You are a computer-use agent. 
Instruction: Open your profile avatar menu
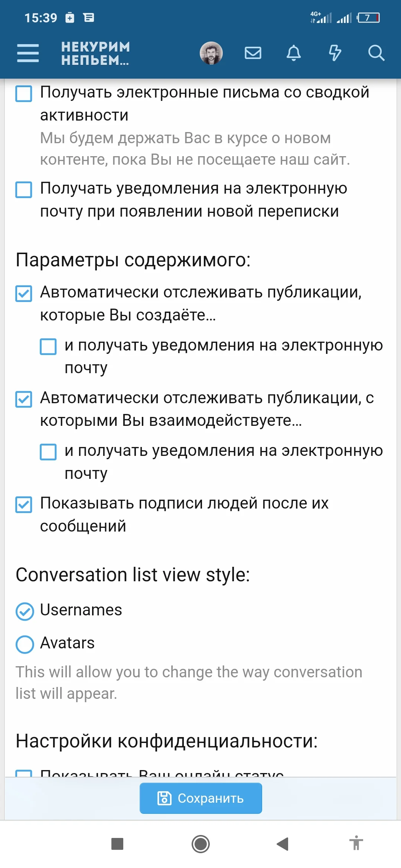(x=210, y=53)
